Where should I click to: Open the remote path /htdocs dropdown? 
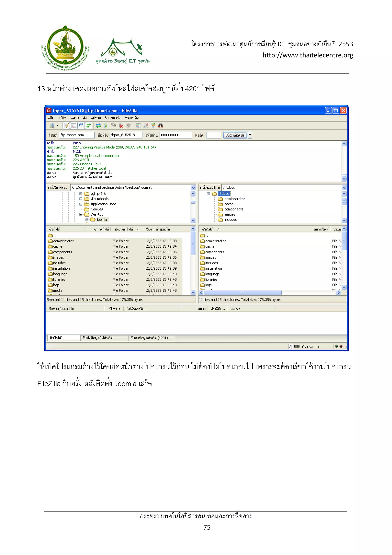(344, 187)
